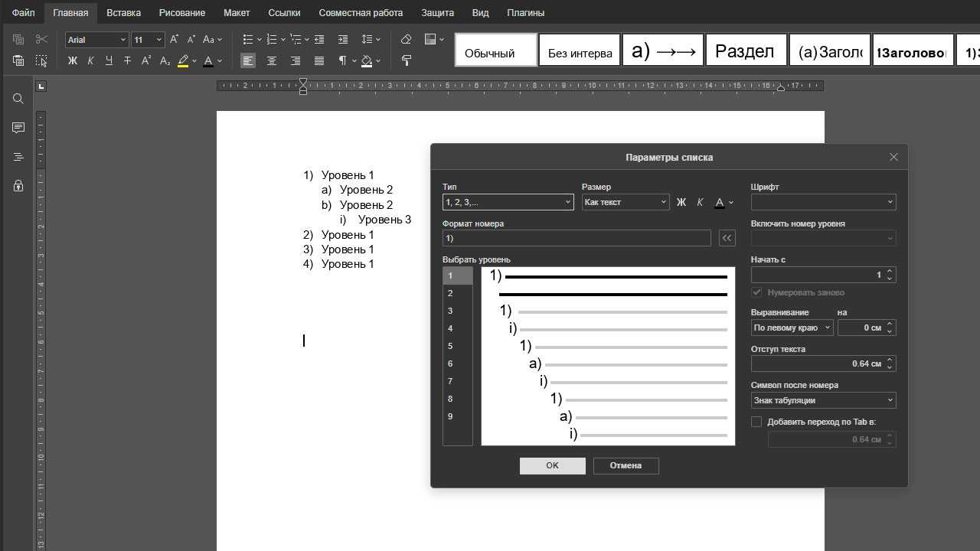Screen dimensions: 980x551
Task: Click the italic K button in the list dialog
Action: pos(700,203)
